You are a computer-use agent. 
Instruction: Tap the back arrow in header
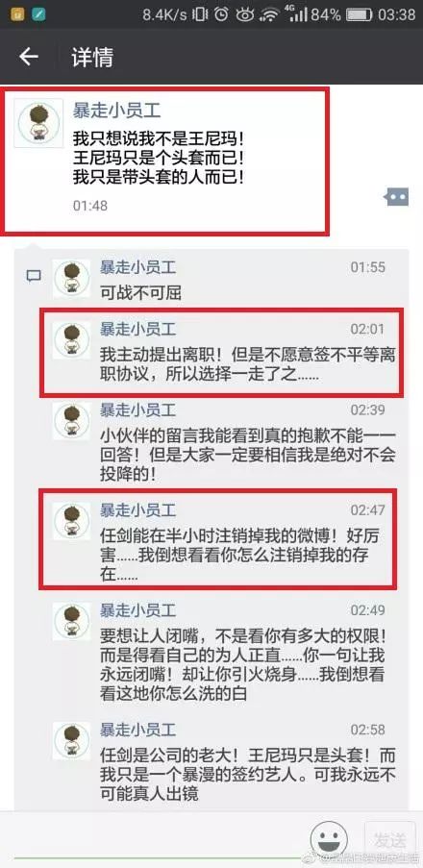coord(29,57)
